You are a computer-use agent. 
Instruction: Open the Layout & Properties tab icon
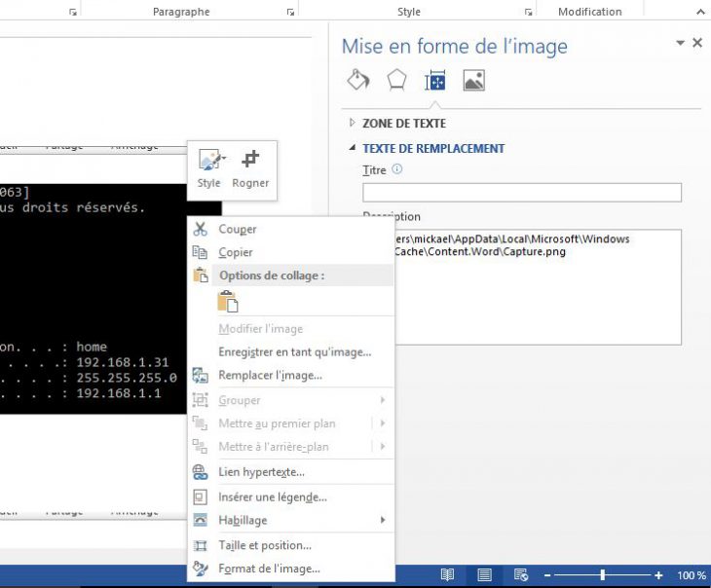pyautogui.click(x=435, y=81)
